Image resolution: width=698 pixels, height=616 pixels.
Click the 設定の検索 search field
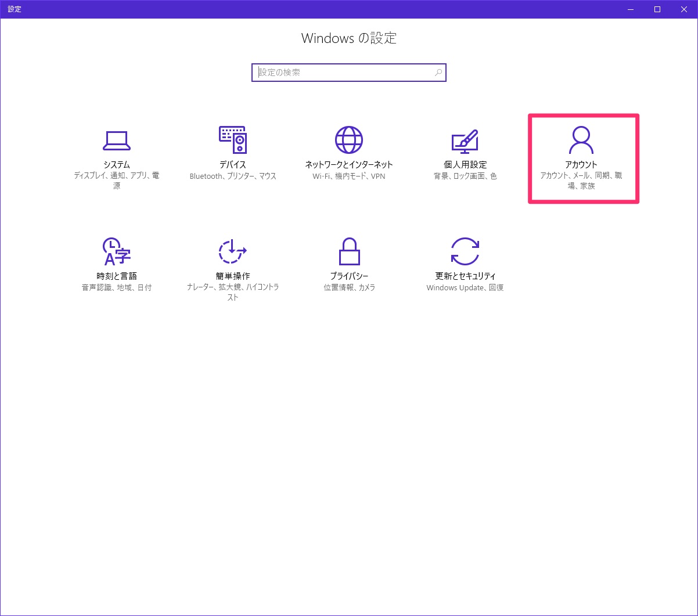pos(348,73)
